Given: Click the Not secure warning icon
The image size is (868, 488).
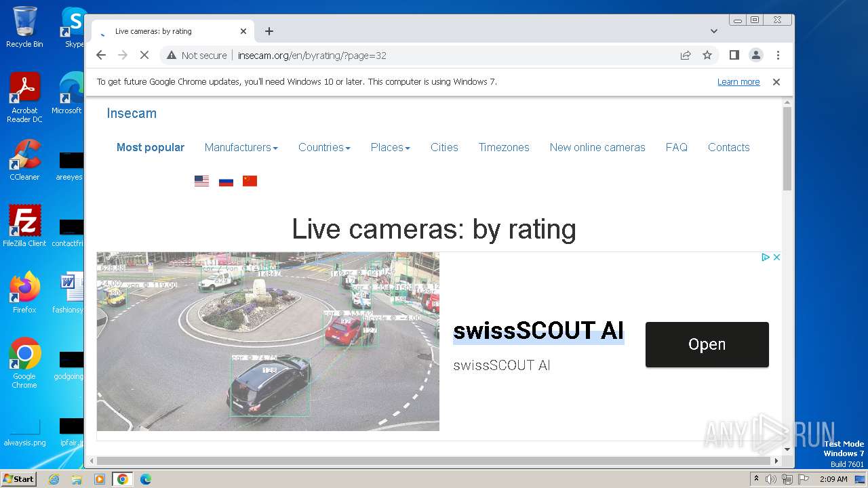Looking at the screenshot, I should pyautogui.click(x=172, y=55).
